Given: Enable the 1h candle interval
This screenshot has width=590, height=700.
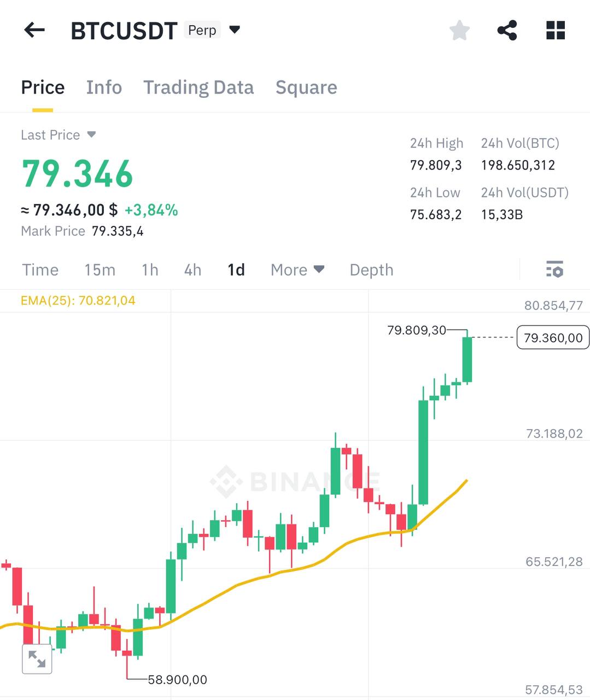Looking at the screenshot, I should coord(149,270).
